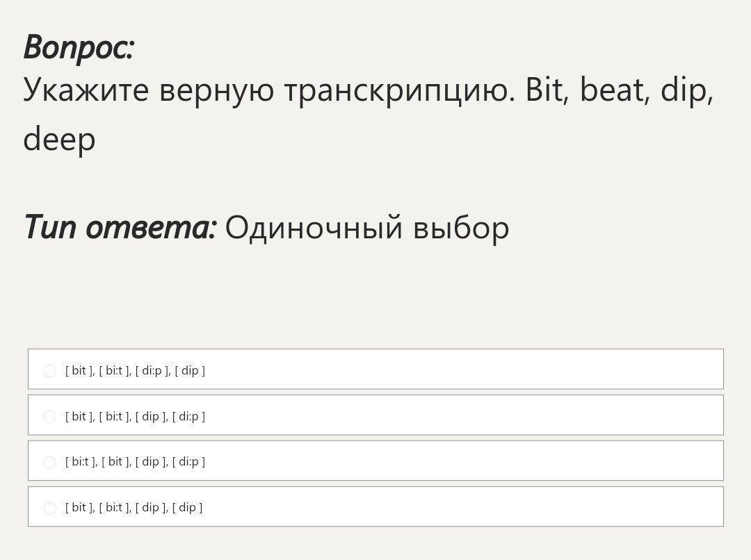Click the "Одиночный выбор" text
This screenshot has width=751, height=560.
click(367, 227)
